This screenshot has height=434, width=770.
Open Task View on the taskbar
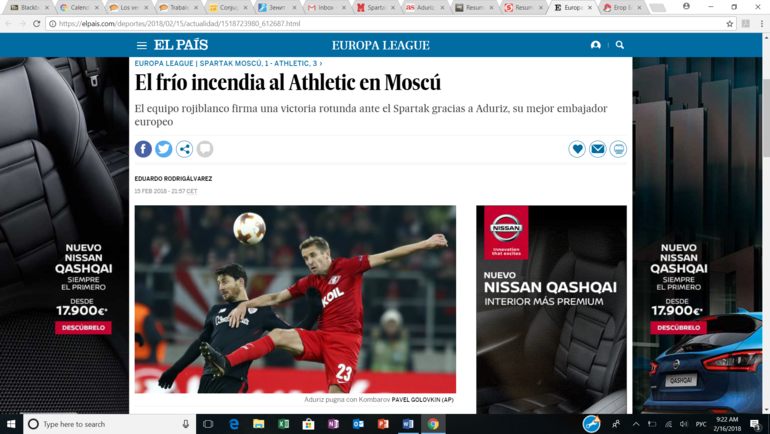208,424
